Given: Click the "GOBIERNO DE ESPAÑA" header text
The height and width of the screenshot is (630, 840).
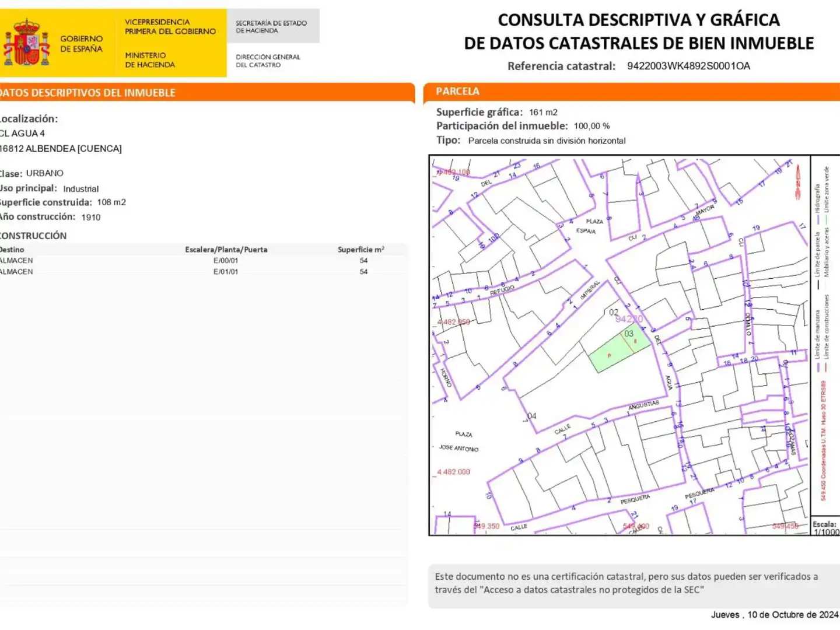Looking at the screenshot, I should click(x=81, y=44).
